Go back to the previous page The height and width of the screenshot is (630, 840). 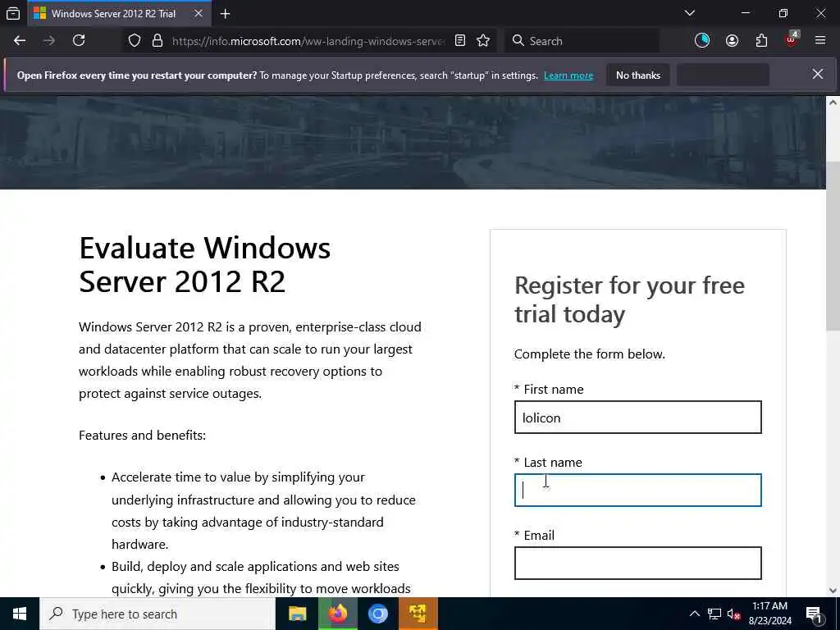point(20,41)
